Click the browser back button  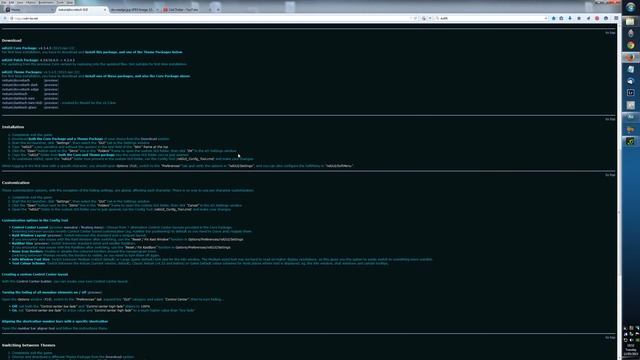point(5,18)
